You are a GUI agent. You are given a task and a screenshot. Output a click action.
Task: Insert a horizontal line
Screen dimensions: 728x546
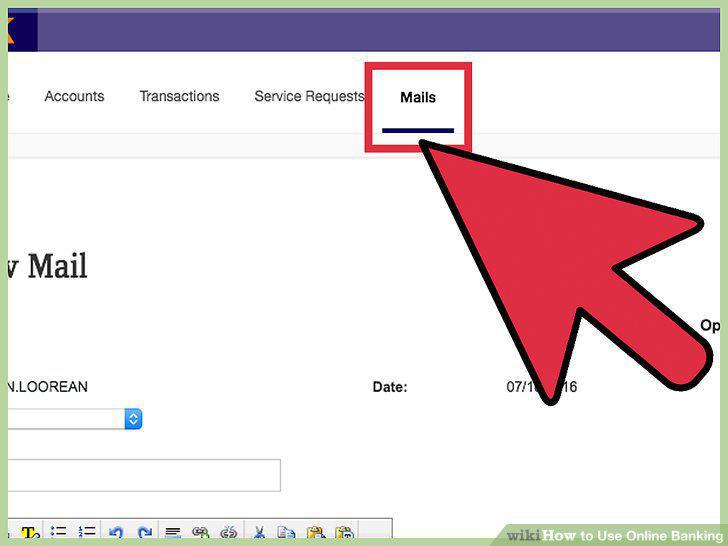(x=173, y=532)
